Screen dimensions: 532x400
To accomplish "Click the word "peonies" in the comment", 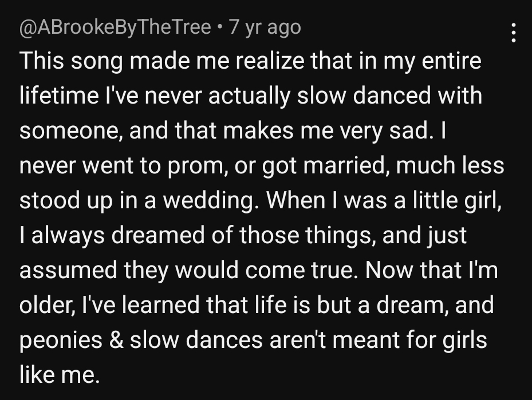I will (61, 340).
